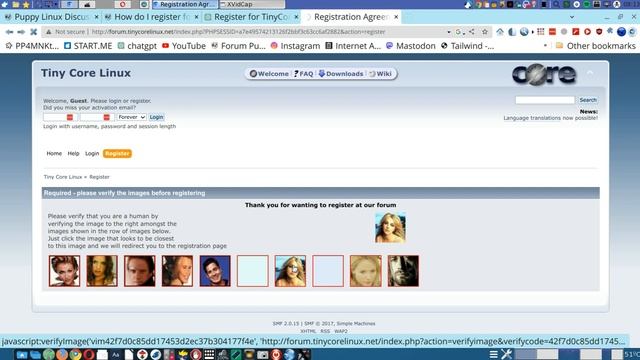Switch to the Puppy Linux Discussion tab
The image size is (640, 360).
click(x=51, y=17)
